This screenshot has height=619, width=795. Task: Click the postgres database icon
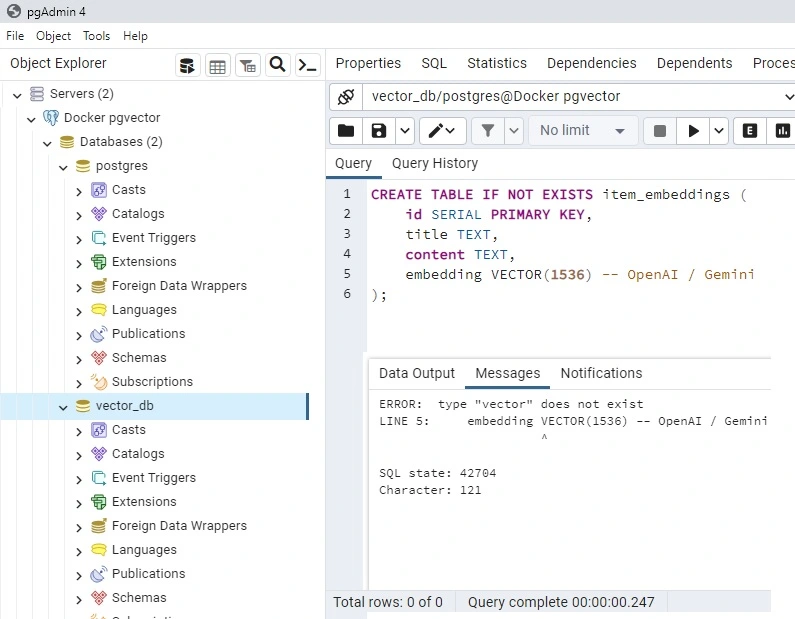83,166
